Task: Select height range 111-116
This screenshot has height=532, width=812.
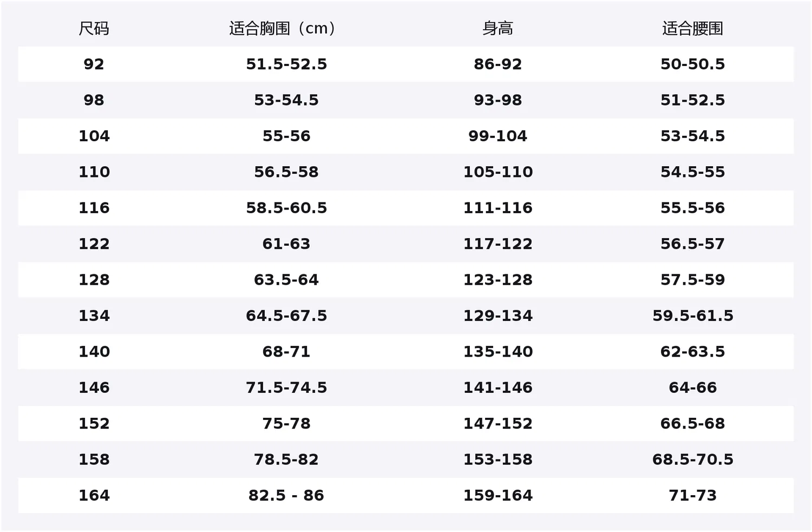Action: click(x=497, y=208)
